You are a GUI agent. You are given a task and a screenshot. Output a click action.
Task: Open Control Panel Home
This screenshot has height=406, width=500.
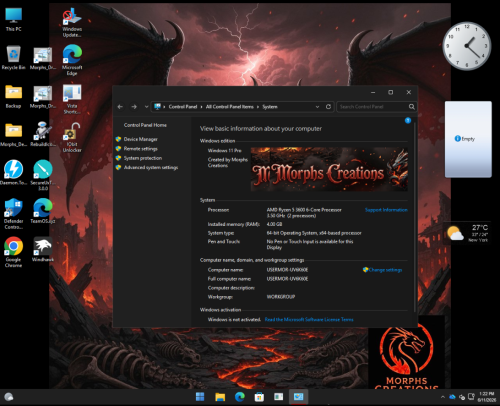[145, 125]
